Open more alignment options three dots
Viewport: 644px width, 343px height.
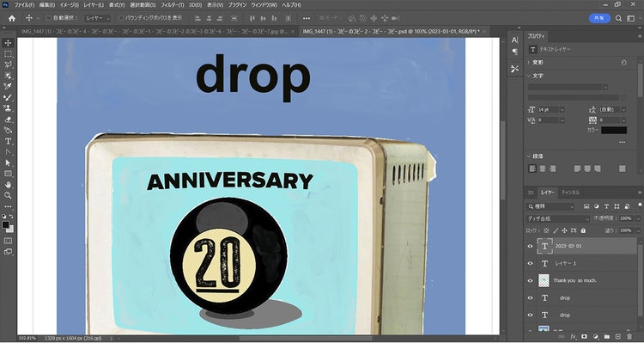tap(307, 18)
